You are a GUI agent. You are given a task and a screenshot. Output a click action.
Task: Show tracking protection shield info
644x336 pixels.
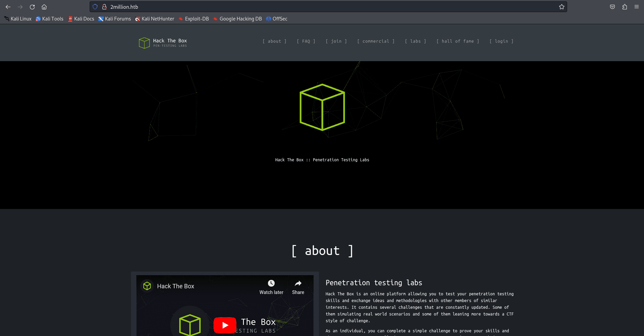coord(95,7)
